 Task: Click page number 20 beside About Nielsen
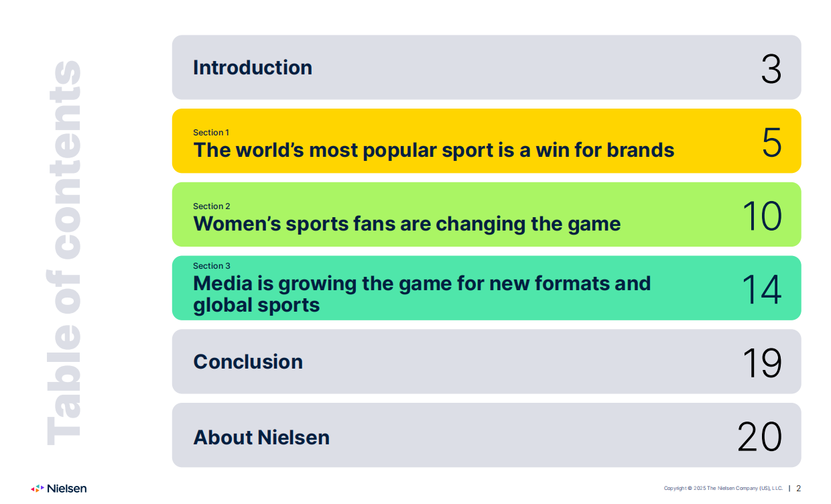(759, 437)
